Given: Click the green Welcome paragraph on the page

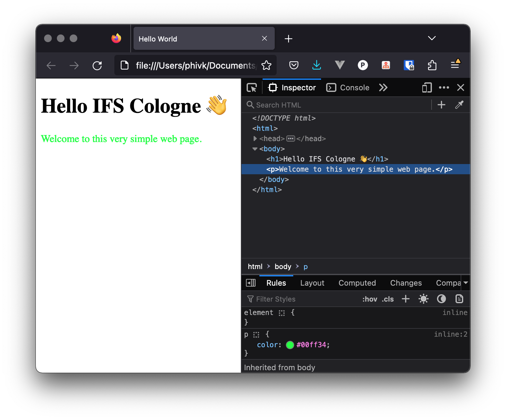Looking at the screenshot, I should [121, 139].
